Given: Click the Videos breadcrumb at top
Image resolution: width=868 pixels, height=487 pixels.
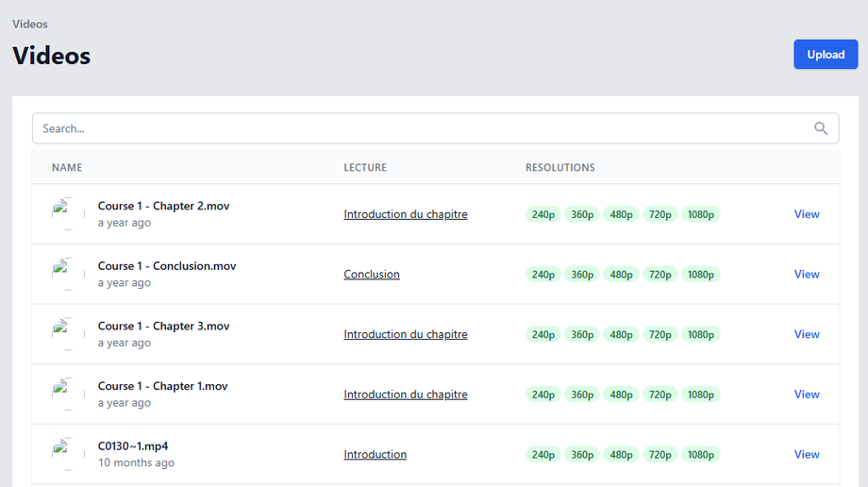Looking at the screenshot, I should click(x=30, y=24).
